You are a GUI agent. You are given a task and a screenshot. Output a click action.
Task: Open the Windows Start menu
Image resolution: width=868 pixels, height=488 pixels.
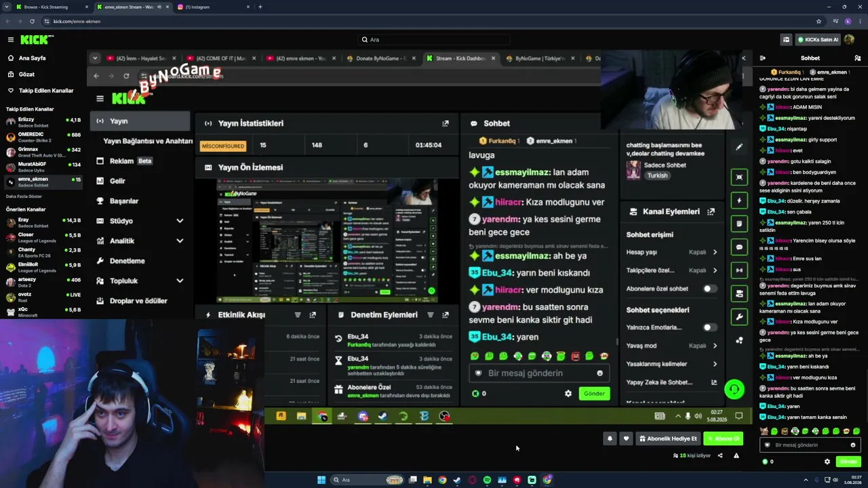coord(321,480)
